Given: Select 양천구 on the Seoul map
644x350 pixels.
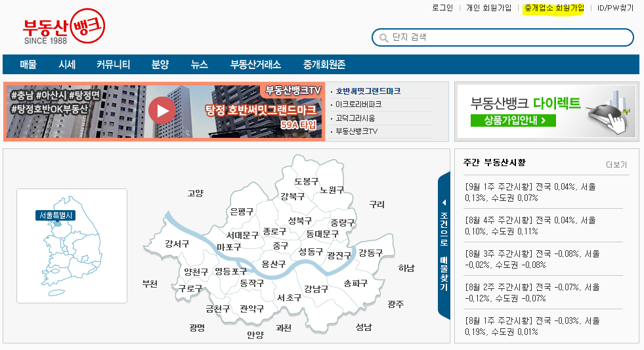Looking at the screenshot, I should (196, 272).
